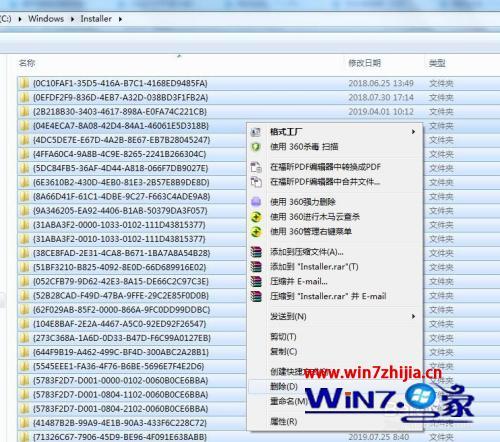The image size is (500, 442).
Task: Choose 使用 360杀毒 扫描
Action: tap(335, 147)
